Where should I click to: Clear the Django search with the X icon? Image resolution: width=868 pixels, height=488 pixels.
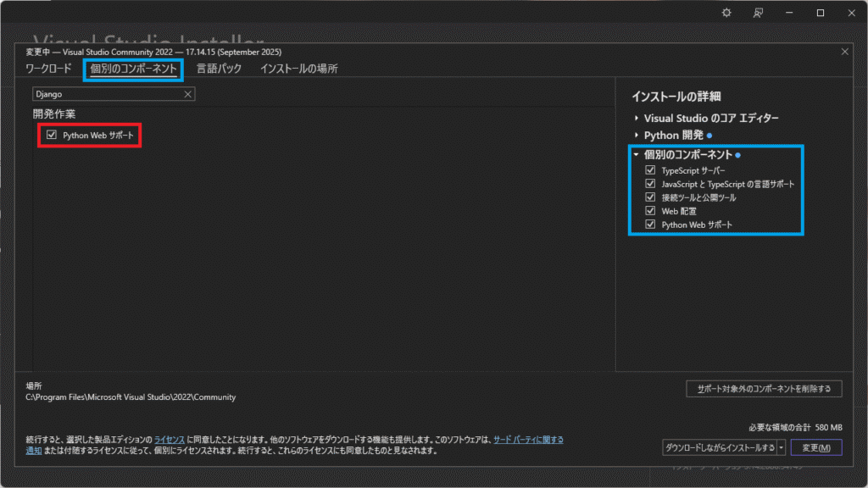click(x=187, y=95)
